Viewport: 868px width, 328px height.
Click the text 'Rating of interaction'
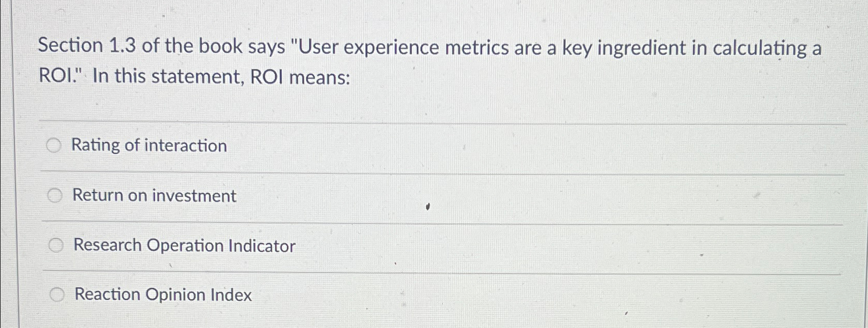click(x=149, y=145)
